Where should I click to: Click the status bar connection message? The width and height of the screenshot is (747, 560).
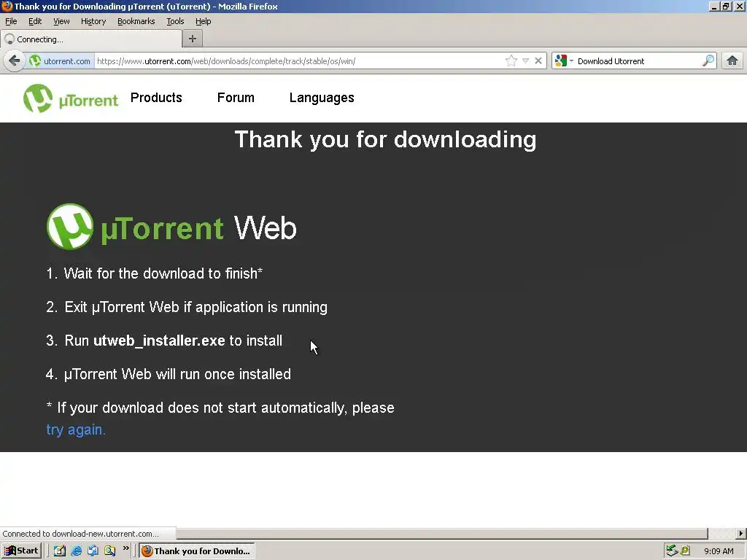pyautogui.click(x=80, y=534)
